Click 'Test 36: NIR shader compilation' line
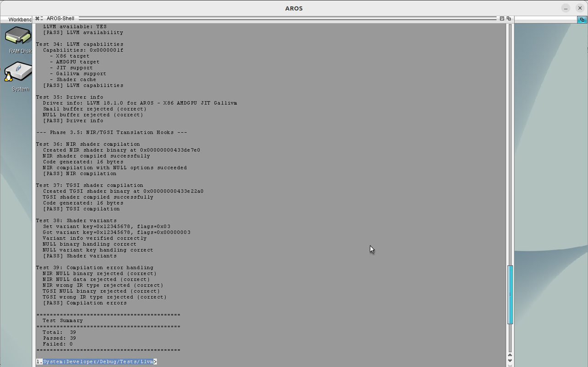 [88, 144]
